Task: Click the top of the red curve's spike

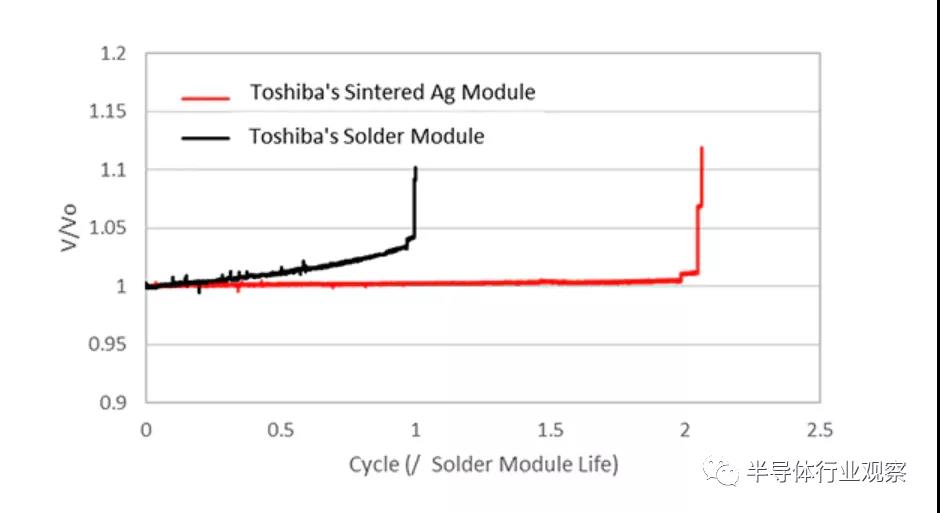Action: tap(702, 149)
